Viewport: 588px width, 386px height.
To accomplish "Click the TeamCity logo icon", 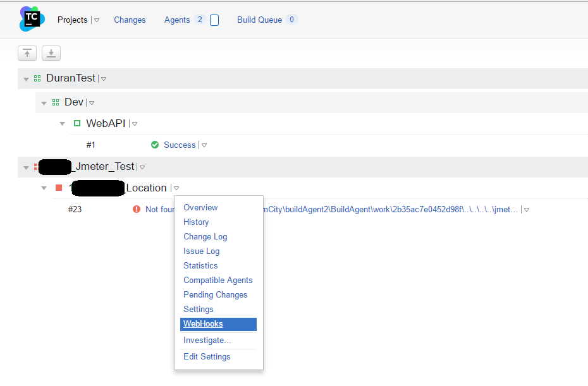I will click(x=32, y=19).
